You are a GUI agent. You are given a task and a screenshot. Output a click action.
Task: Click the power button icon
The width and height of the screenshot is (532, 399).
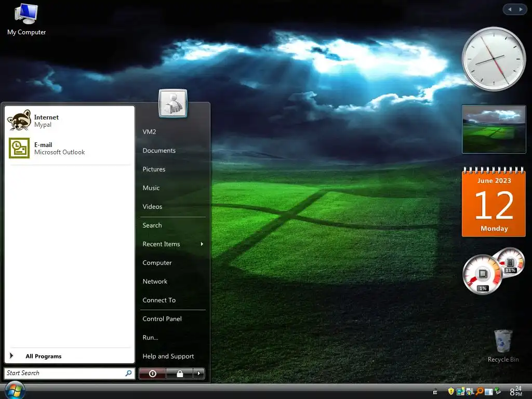tap(152, 374)
